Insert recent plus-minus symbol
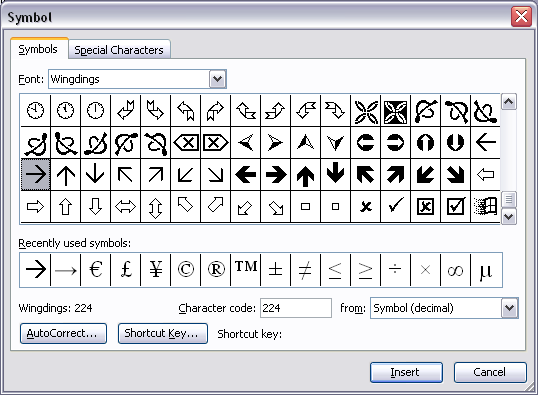538x395 pixels. tap(276, 270)
